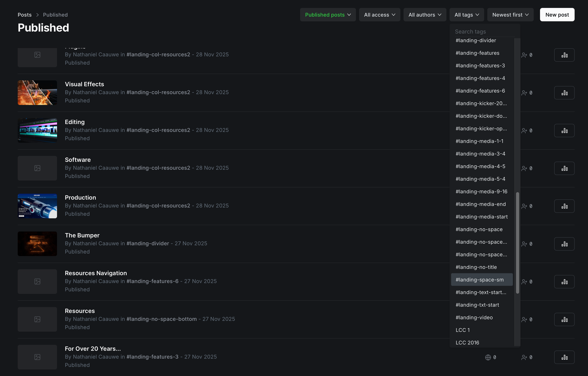588x376 pixels.
Task: Click signups icon on Production row
Action: tap(524, 206)
